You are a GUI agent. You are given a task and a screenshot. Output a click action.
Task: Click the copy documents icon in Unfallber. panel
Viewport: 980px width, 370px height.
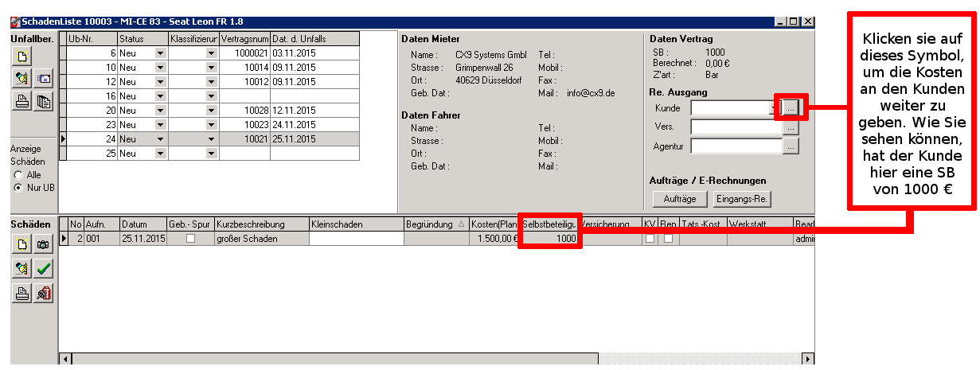43,100
